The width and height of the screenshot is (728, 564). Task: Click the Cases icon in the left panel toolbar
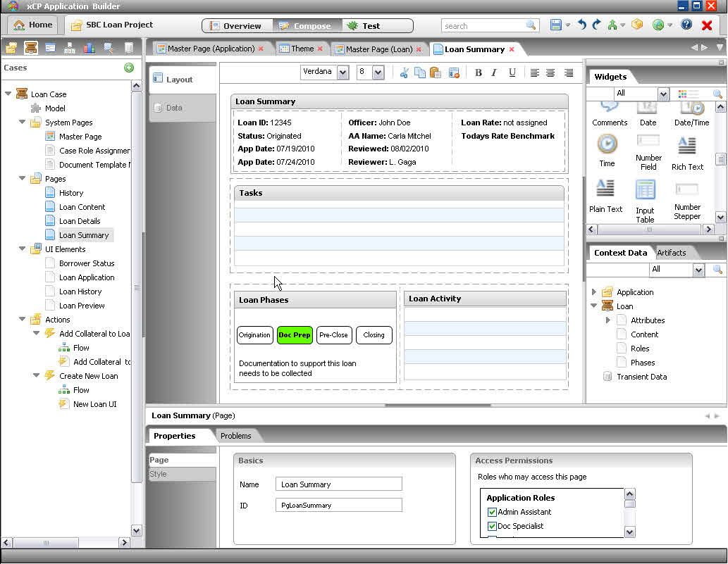tap(30, 48)
